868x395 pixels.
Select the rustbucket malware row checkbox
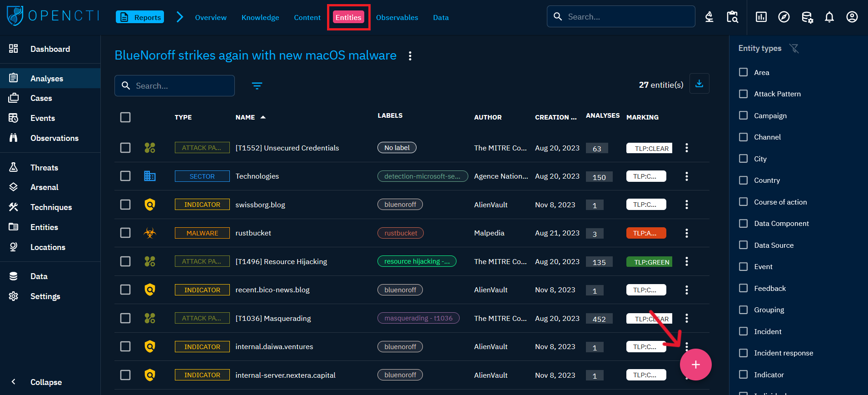pyautogui.click(x=125, y=233)
